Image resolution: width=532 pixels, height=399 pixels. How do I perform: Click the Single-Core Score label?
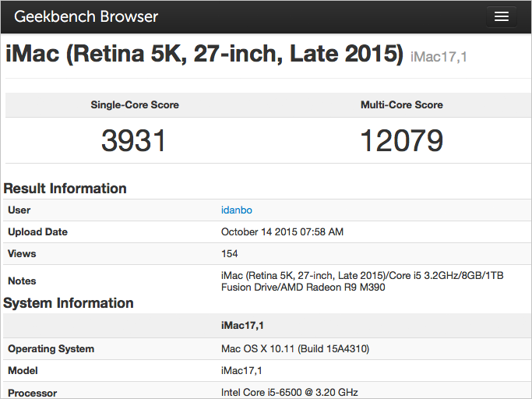coord(135,105)
